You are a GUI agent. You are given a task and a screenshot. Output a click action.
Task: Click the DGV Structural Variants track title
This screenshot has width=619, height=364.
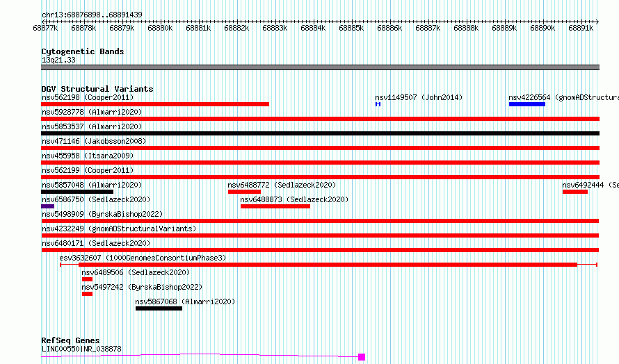97,89
